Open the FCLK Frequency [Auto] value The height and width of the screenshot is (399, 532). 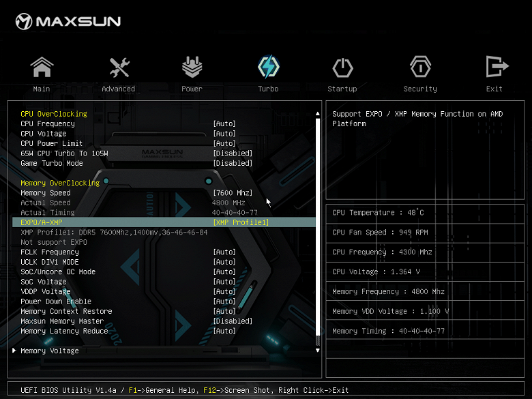pos(224,252)
